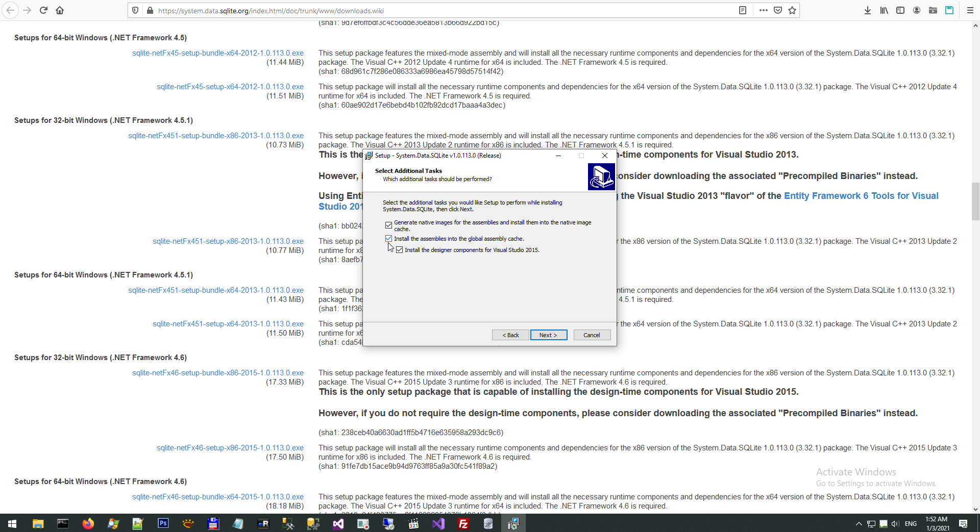The width and height of the screenshot is (980, 532).
Task: Open the mR application taskbar icon
Action: [x=263, y=523]
